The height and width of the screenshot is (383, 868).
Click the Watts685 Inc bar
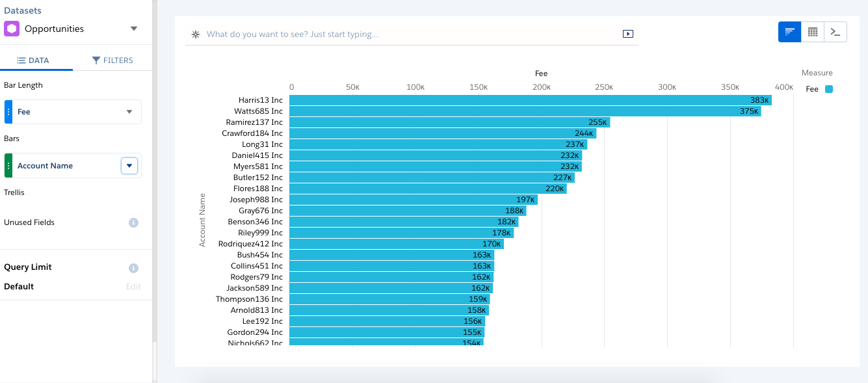525,111
